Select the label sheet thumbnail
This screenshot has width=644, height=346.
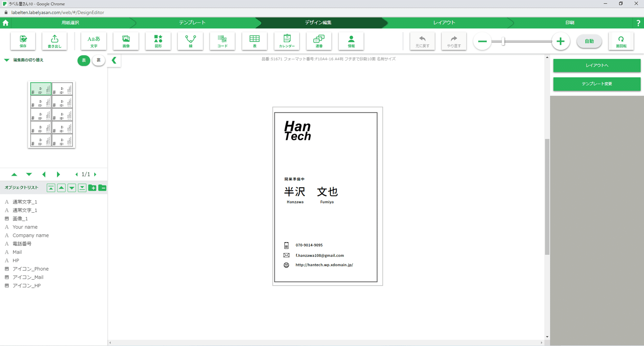pos(52,115)
